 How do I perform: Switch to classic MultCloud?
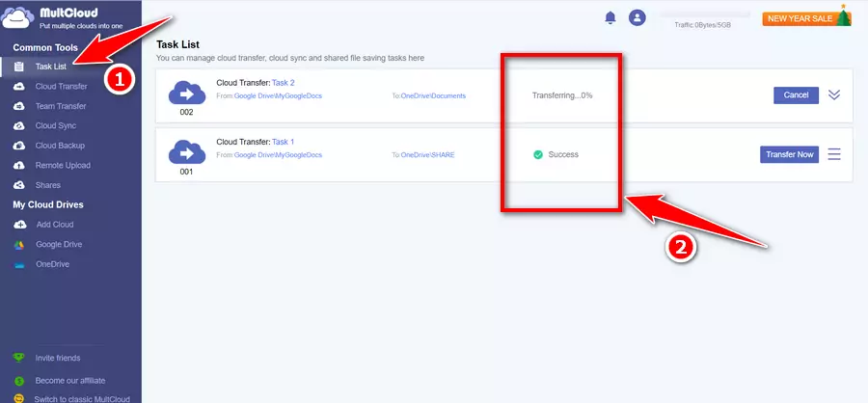click(x=82, y=399)
